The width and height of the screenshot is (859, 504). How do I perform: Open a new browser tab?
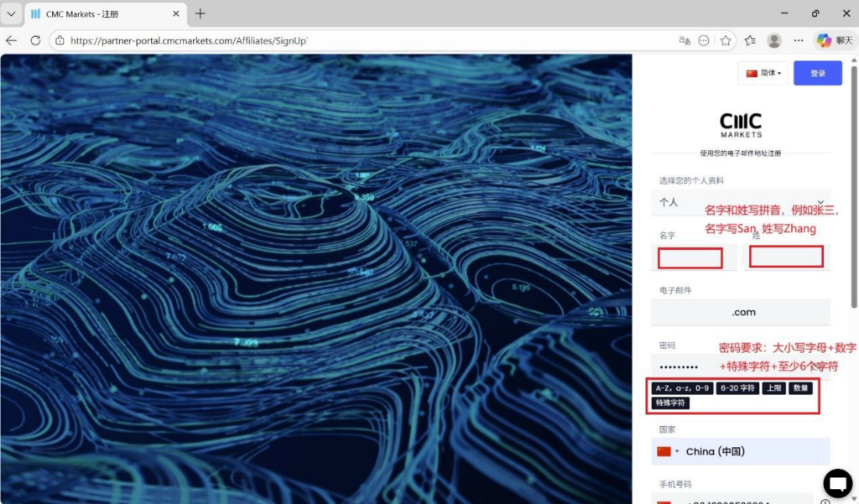(x=200, y=13)
